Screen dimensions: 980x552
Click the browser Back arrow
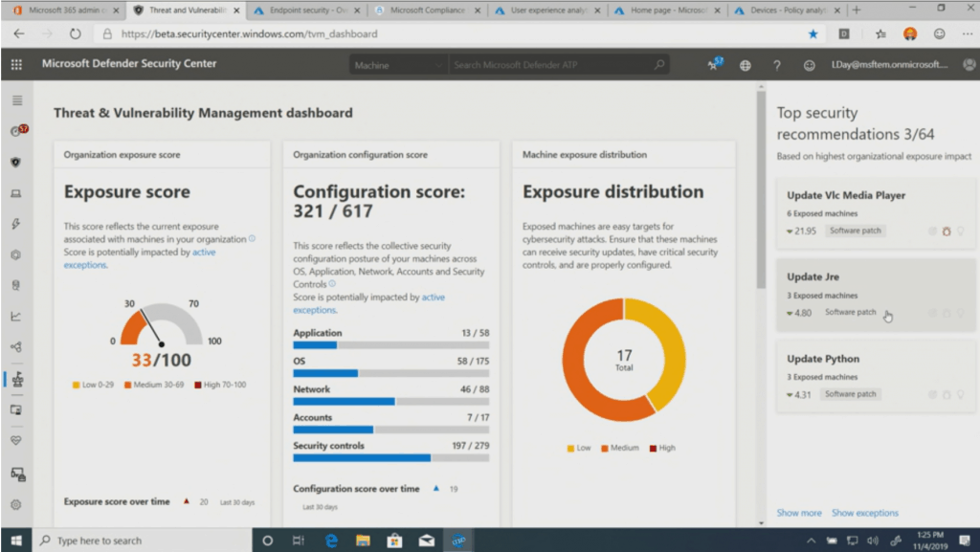19,33
